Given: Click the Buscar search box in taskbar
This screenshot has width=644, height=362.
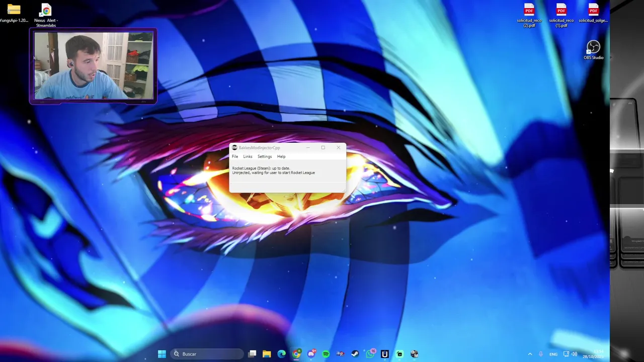Looking at the screenshot, I should point(207,354).
